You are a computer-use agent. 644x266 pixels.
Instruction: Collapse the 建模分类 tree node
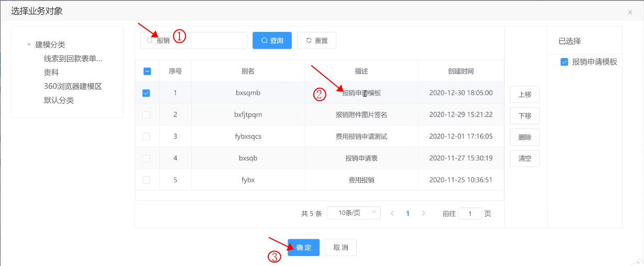click(29, 45)
